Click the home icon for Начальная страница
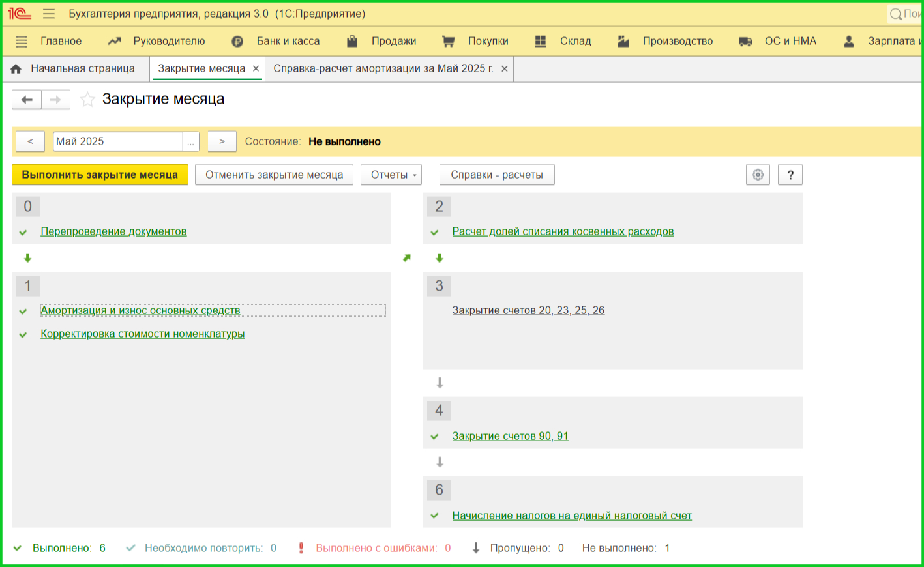The image size is (924, 567). pyautogui.click(x=16, y=69)
